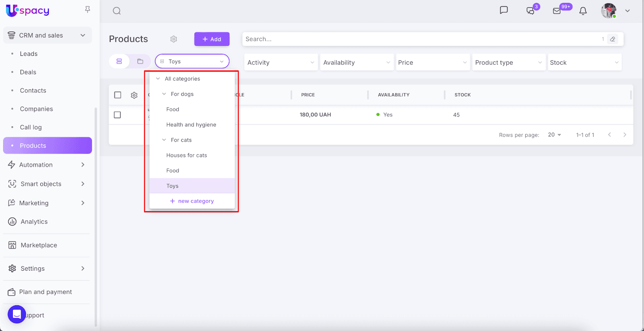The height and width of the screenshot is (331, 644).
Task: Select Houses for cats category
Action: click(x=186, y=155)
